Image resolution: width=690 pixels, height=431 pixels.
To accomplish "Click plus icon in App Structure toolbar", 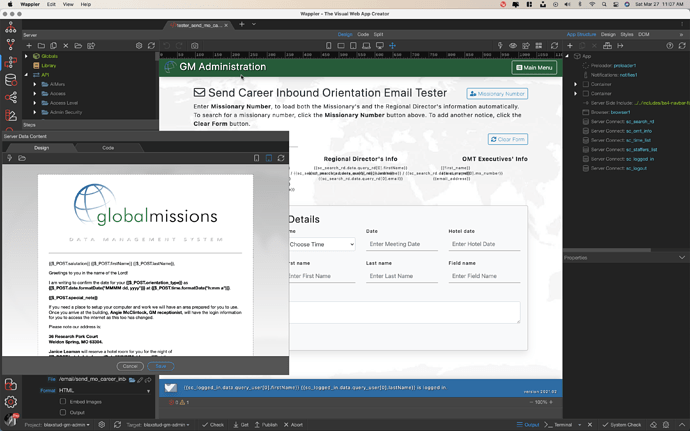I will pos(570,45).
